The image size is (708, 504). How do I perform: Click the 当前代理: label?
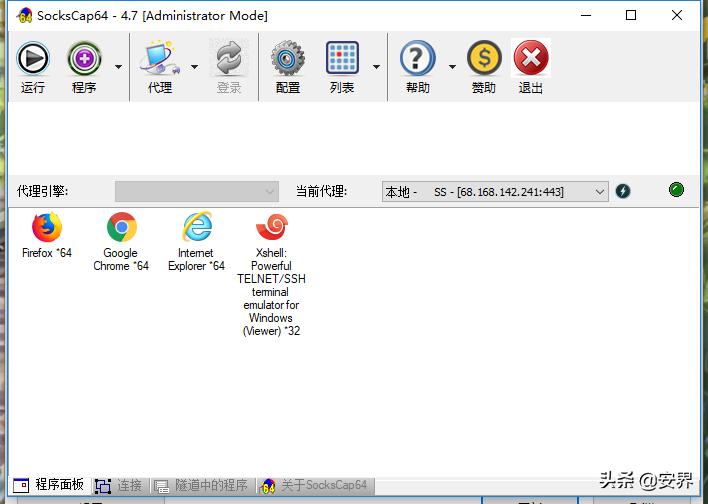pos(321,191)
